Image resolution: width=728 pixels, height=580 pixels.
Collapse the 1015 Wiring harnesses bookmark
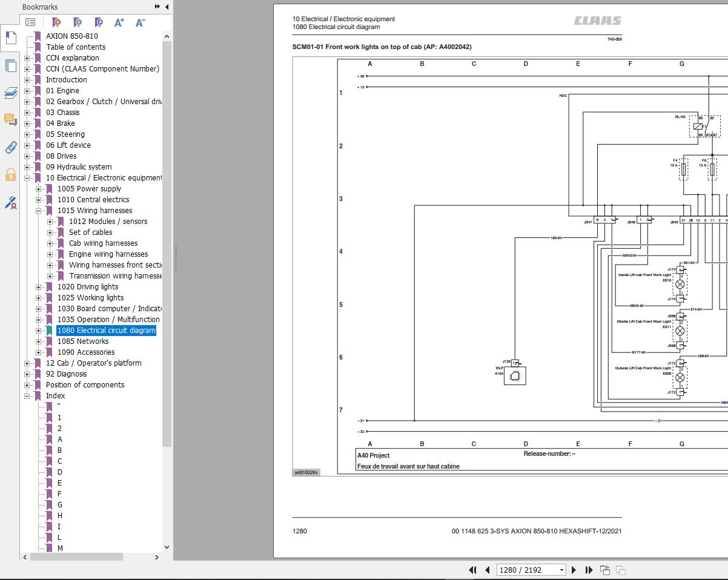38,211
